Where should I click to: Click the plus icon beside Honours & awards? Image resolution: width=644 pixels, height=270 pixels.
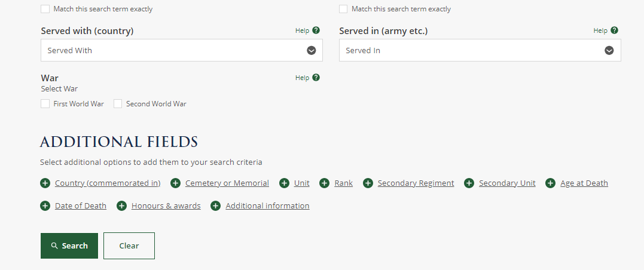tap(121, 206)
